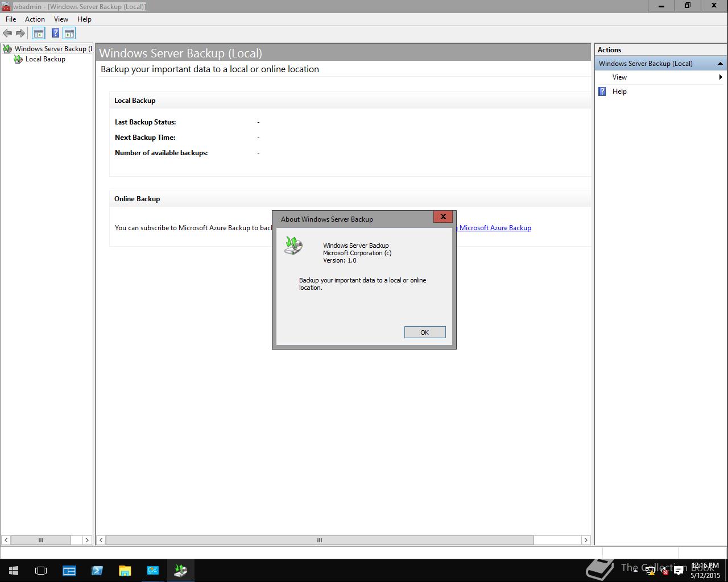Open the Action menu
This screenshot has height=582, width=728.
click(x=35, y=19)
